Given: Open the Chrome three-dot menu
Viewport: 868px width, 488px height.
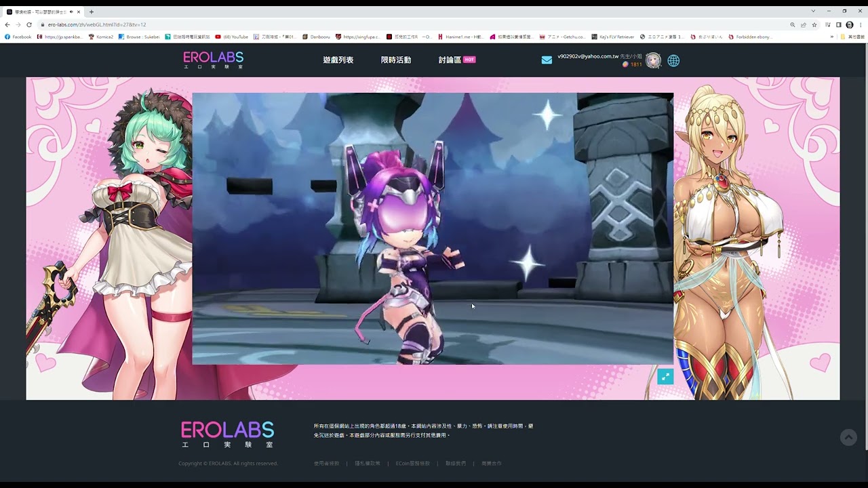Looking at the screenshot, I should [861, 24].
